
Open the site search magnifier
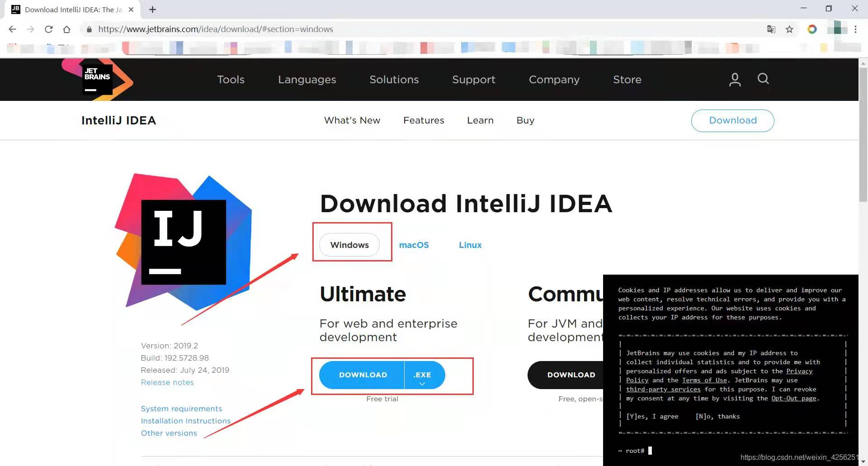coord(763,79)
